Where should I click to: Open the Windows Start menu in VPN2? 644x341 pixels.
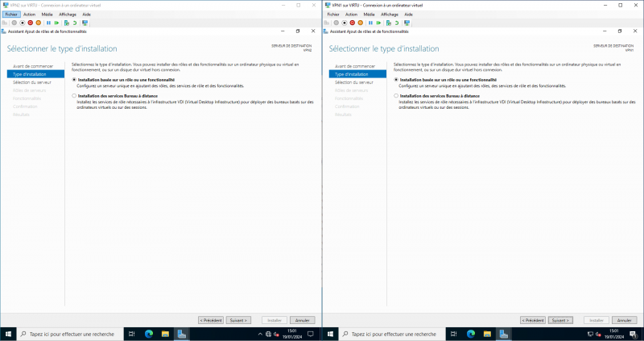pyautogui.click(x=8, y=334)
